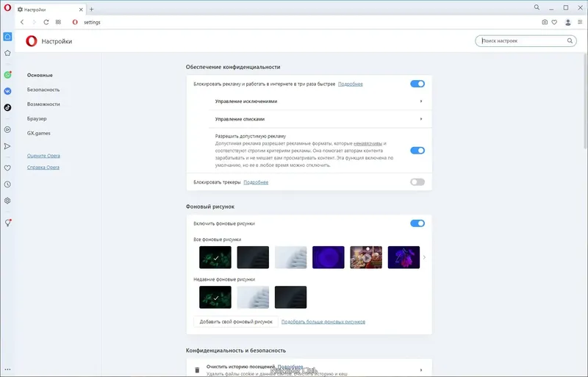
Task: Select green leaves wallpaper in recent wallpapers
Action: (215, 297)
